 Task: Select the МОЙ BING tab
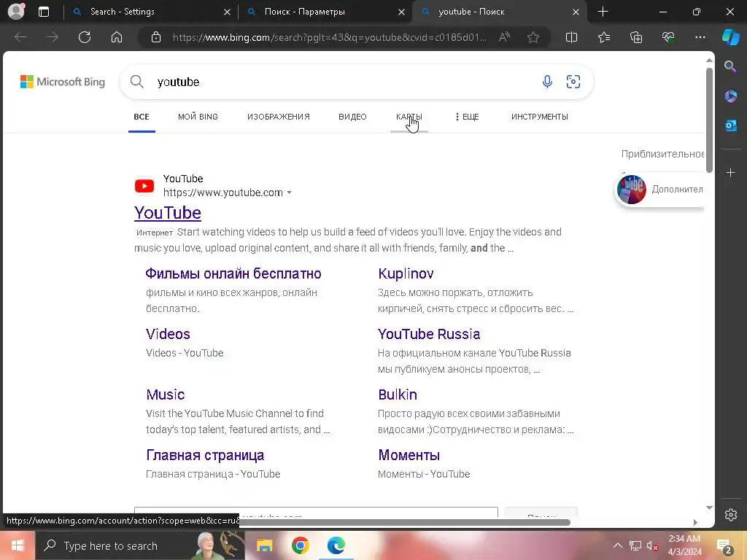198,117
